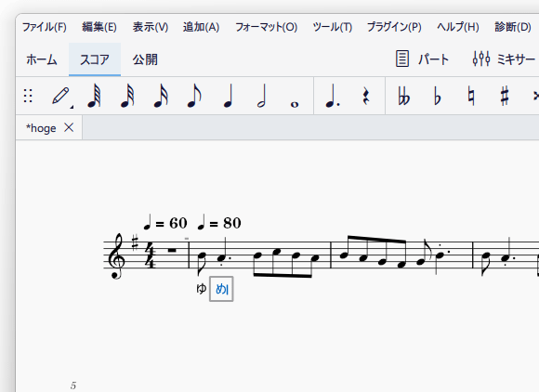
Task: Switch to the ホーム tab
Action: (42, 59)
